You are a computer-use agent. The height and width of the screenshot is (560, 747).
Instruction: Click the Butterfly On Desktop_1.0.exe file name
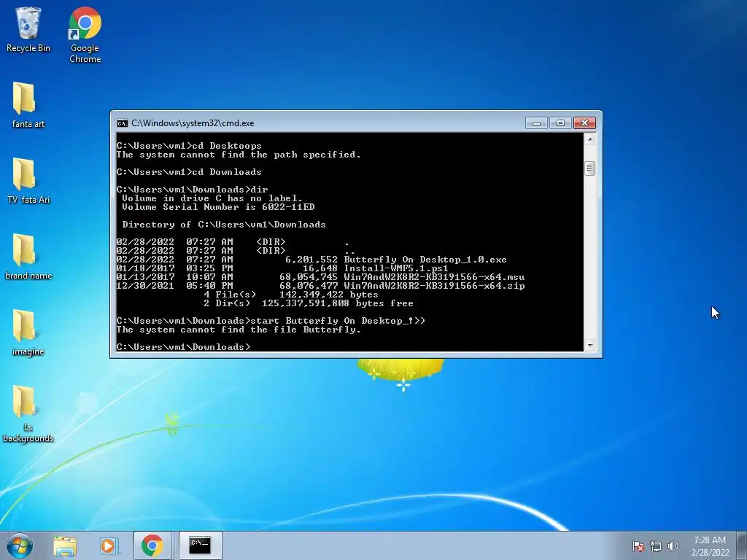click(425, 260)
